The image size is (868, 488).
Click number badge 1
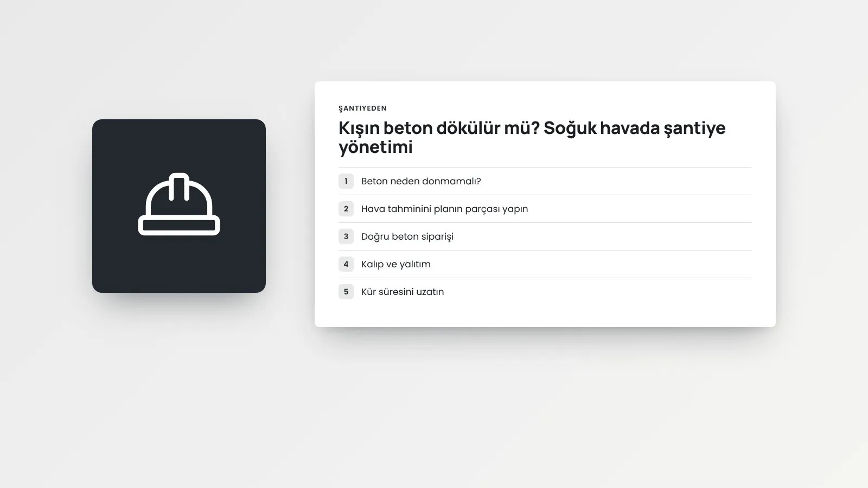346,181
